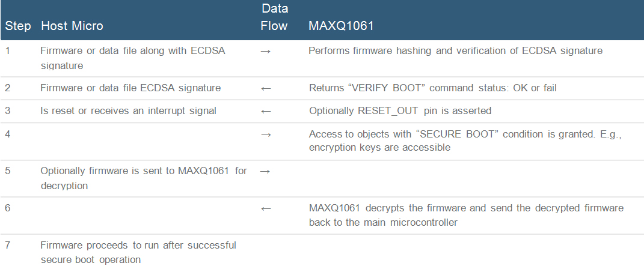Click the right arrow in step 5 row
The height and width of the screenshot is (275, 644).
coord(266,171)
